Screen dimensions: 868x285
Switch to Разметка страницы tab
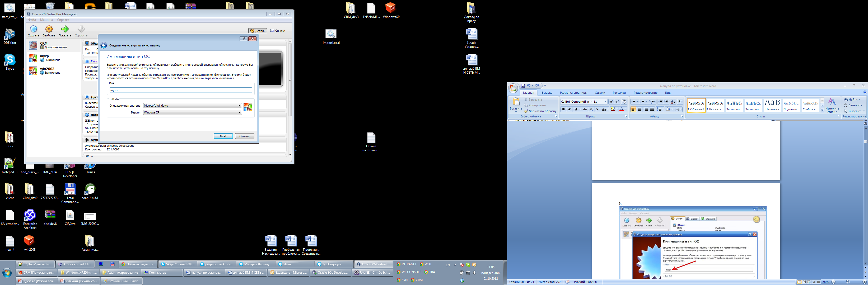[x=573, y=93]
